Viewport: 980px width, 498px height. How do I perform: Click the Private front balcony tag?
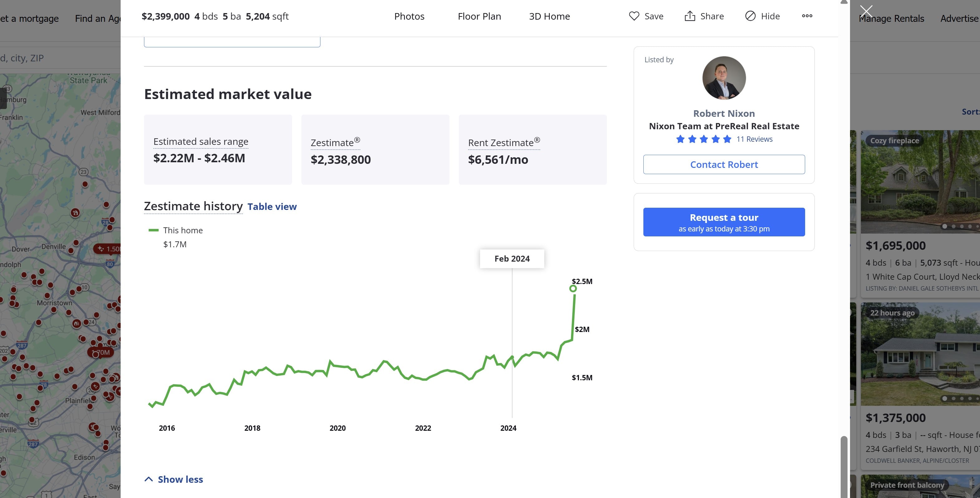coord(907,485)
